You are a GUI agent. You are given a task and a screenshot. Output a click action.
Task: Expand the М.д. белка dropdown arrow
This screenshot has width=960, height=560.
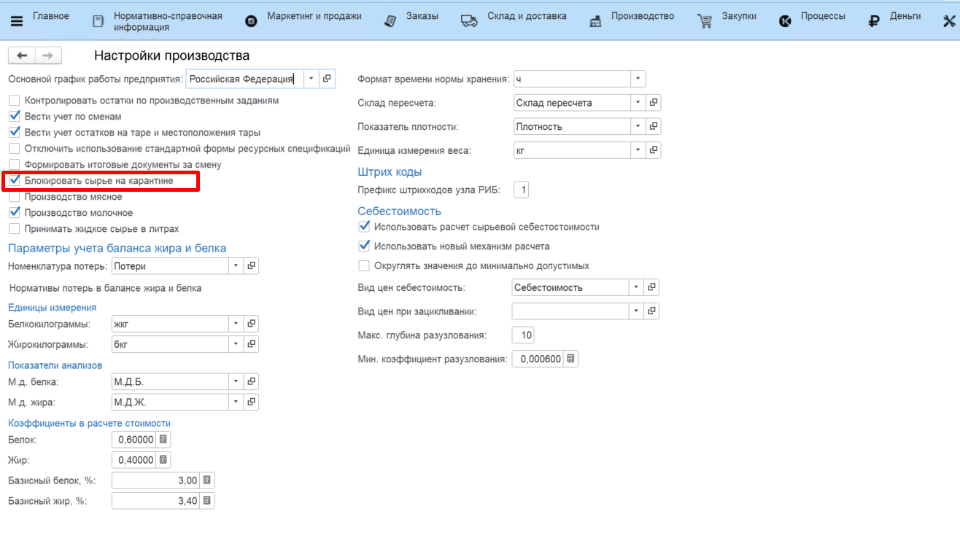[236, 381]
